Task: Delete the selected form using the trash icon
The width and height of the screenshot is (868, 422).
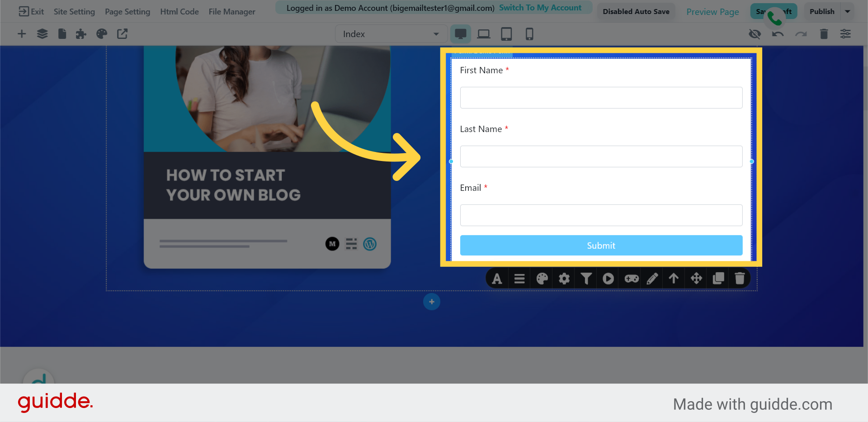Action: (740, 278)
